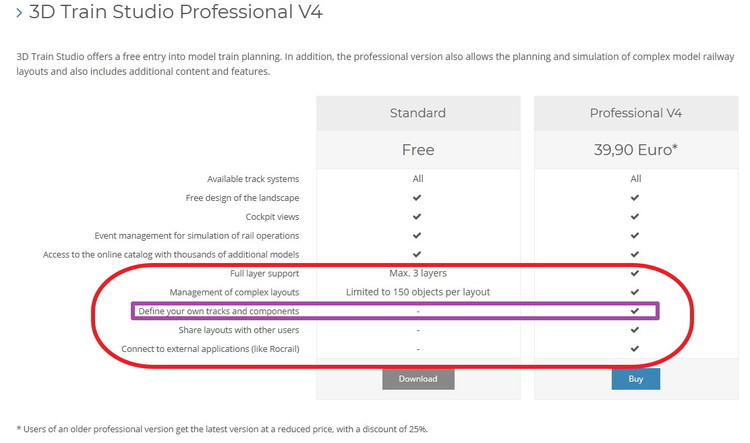The height and width of the screenshot is (443, 750).
Task: Select the Professional V4 column header
Action: click(636, 113)
